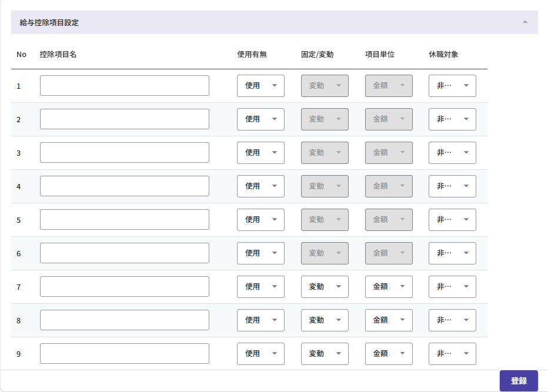Open the 使用有無 dropdown in row 1
Viewport: 548px width, 392px height.
260,86
